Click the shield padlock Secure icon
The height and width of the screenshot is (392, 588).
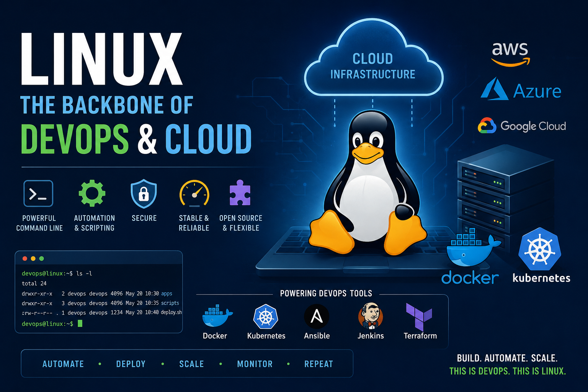tap(144, 193)
